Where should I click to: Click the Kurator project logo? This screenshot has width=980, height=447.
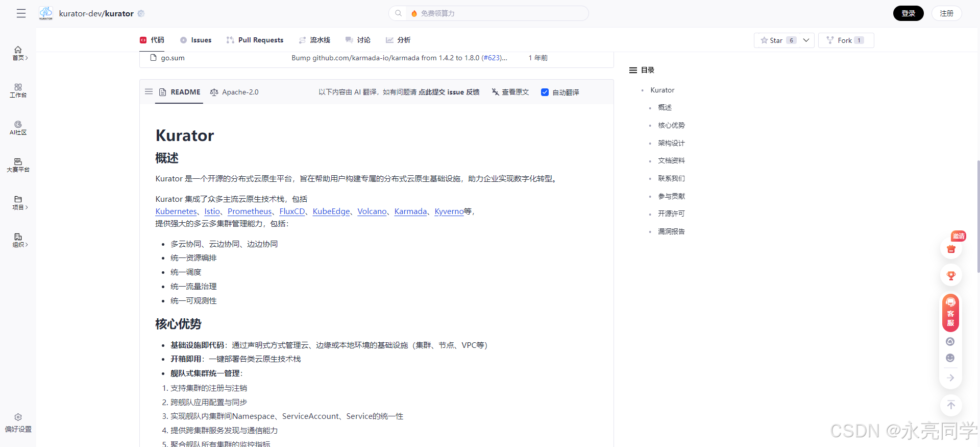46,13
